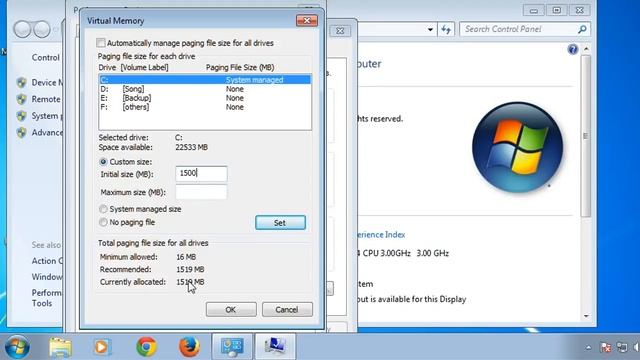Open Remote settings link in sidebar

(46, 99)
